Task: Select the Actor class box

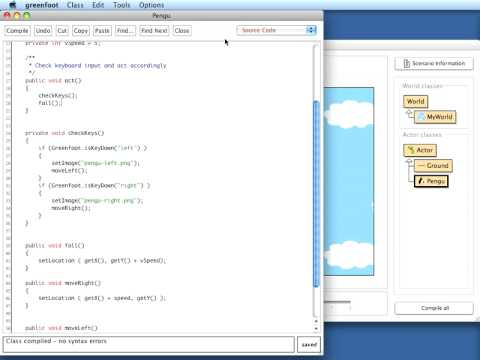Action: pyautogui.click(x=420, y=150)
